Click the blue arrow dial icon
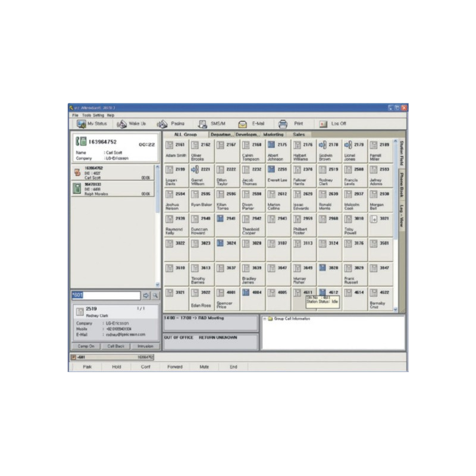 [x=146, y=295]
